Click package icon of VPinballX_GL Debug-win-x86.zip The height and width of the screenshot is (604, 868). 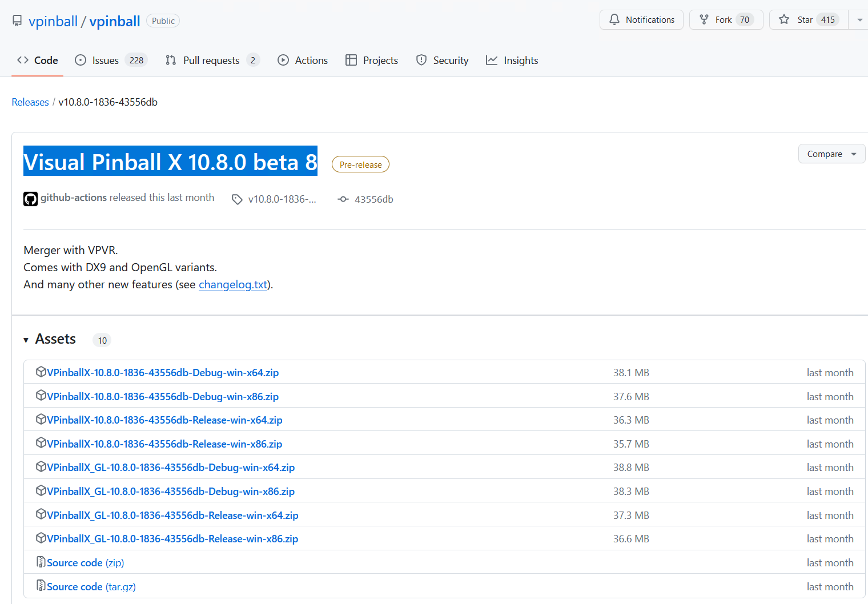point(41,490)
